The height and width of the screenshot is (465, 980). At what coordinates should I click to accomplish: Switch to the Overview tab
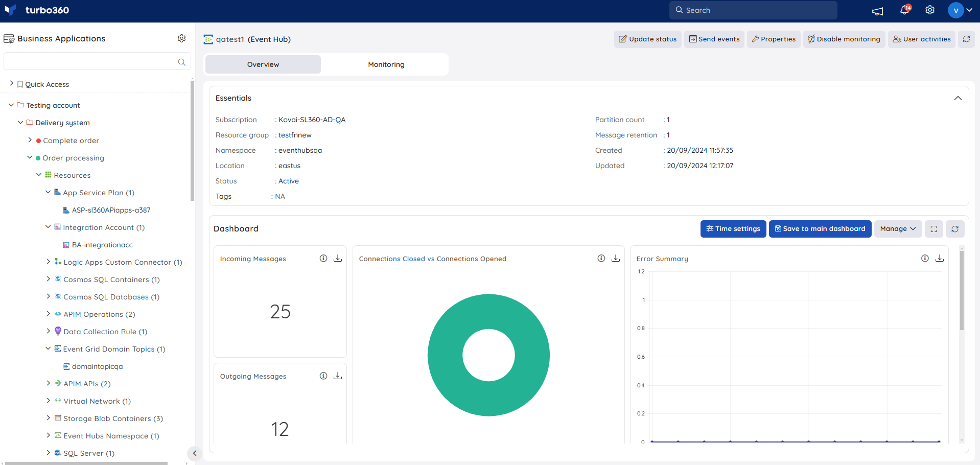click(x=263, y=64)
